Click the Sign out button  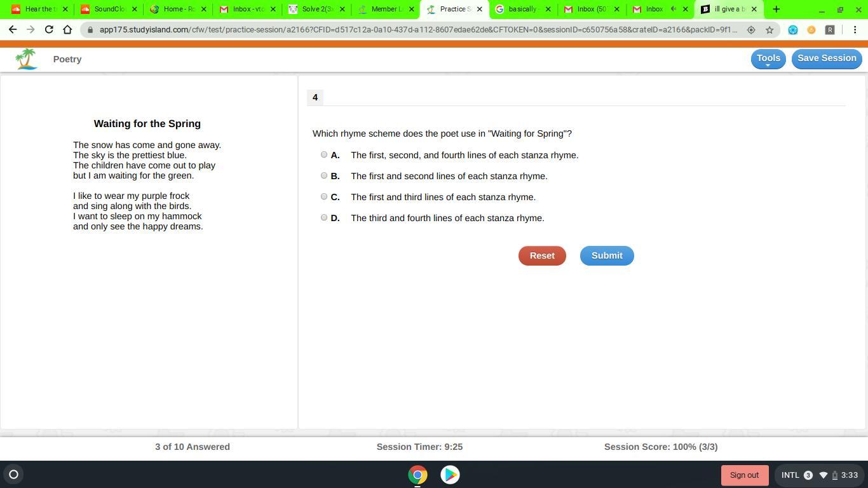click(x=744, y=475)
